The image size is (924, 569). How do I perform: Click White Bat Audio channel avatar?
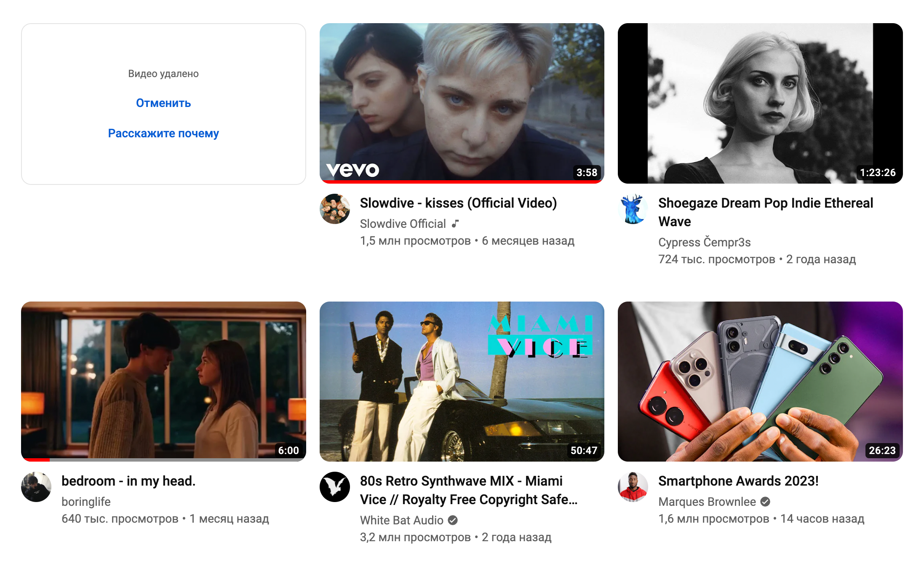tap(335, 487)
